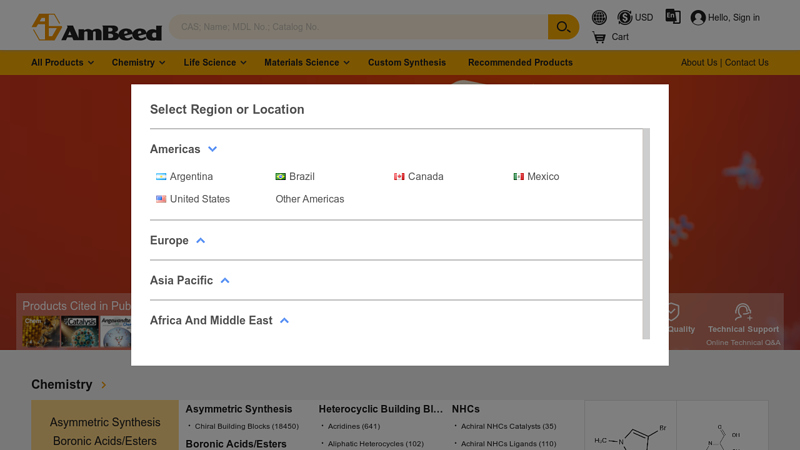Open the All Products dropdown menu
Image resolution: width=800 pixels, height=450 pixels.
(x=62, y=62)
